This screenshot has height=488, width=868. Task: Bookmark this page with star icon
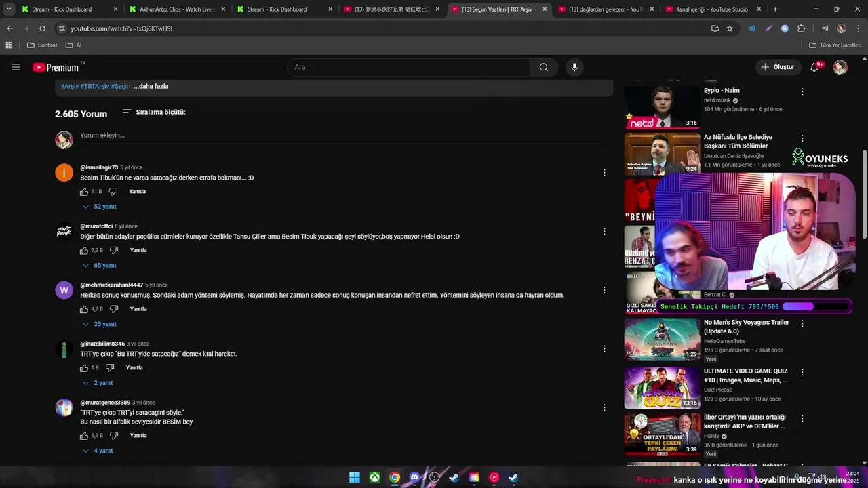730,28
